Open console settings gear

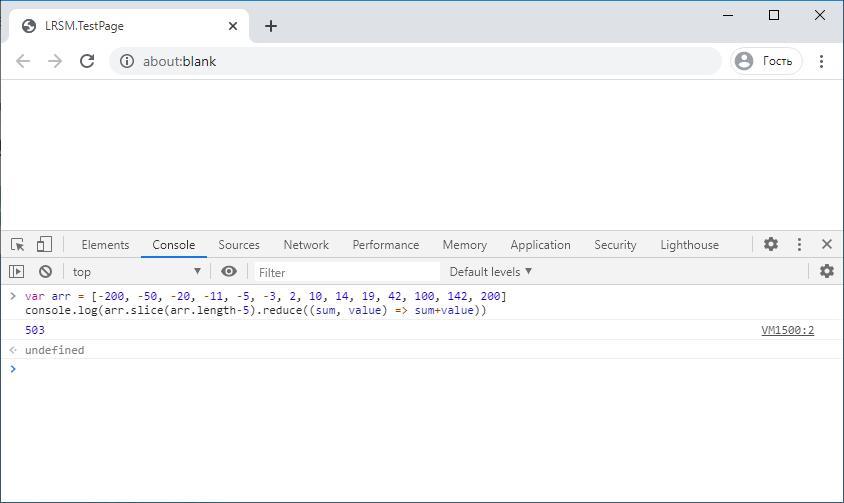826,271
